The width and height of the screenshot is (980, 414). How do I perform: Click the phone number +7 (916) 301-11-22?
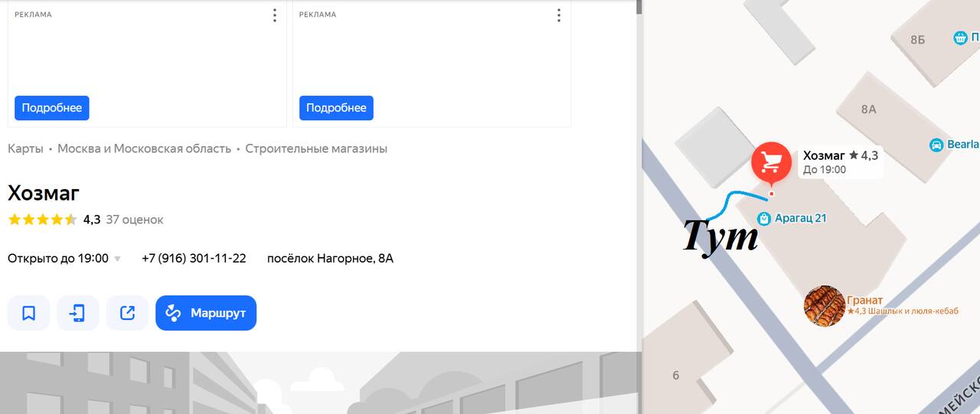coord(194,259)
